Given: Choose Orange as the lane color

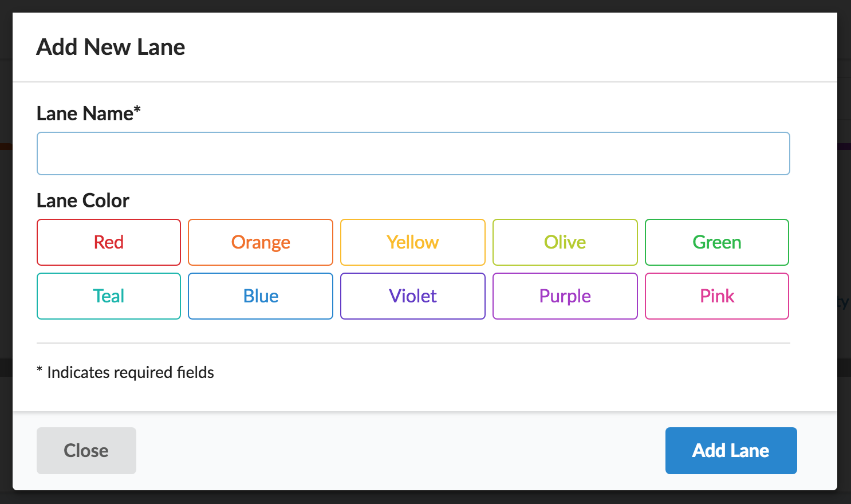Looking at the screenshot, I should [261, 242].
